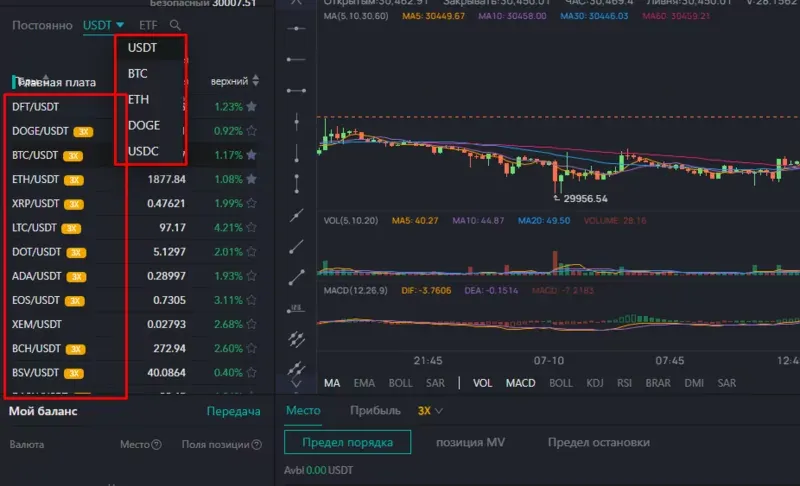
Task: Open the XRP/USDT pair row
Action: coord(134,203)
